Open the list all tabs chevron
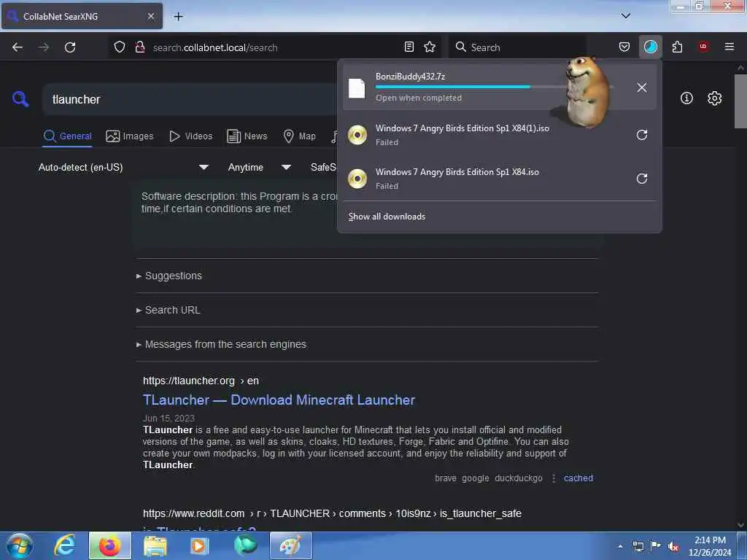 point(625,16)
